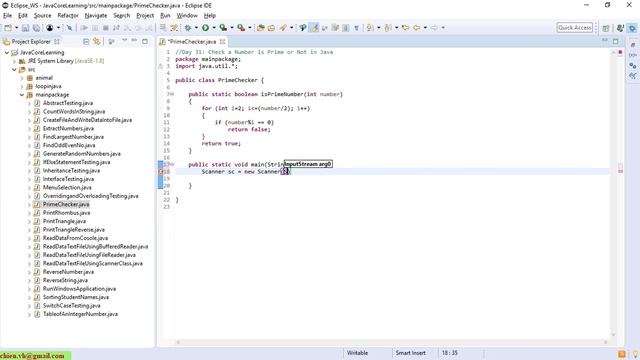Click the Open Perspective icon

coord(606,28)
